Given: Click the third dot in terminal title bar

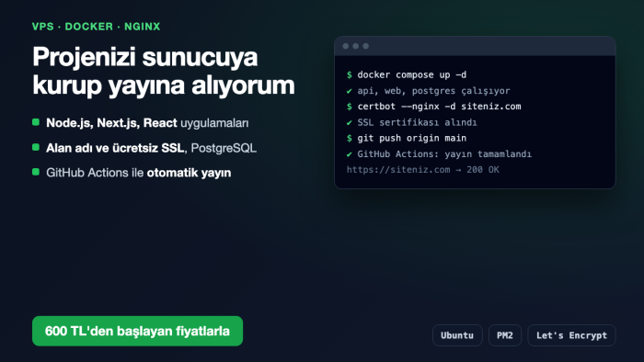Looking at the screenshot, I should tap(365, 46).
